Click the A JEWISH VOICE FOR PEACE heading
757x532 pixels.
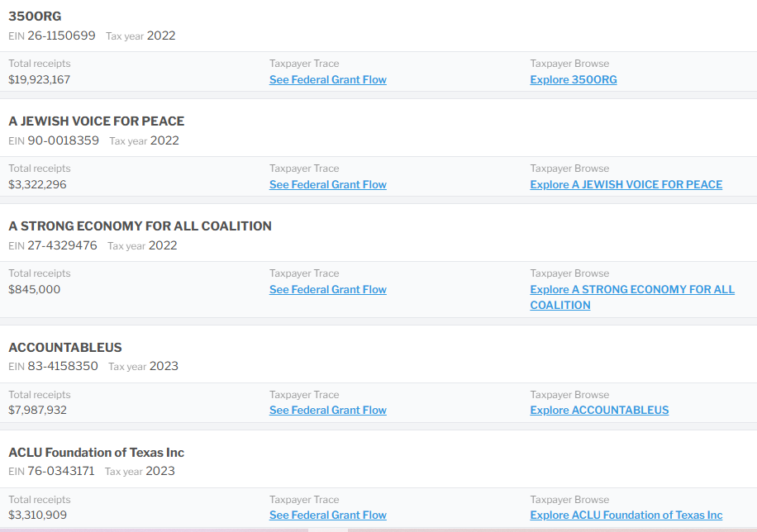[x=96, y=121]
